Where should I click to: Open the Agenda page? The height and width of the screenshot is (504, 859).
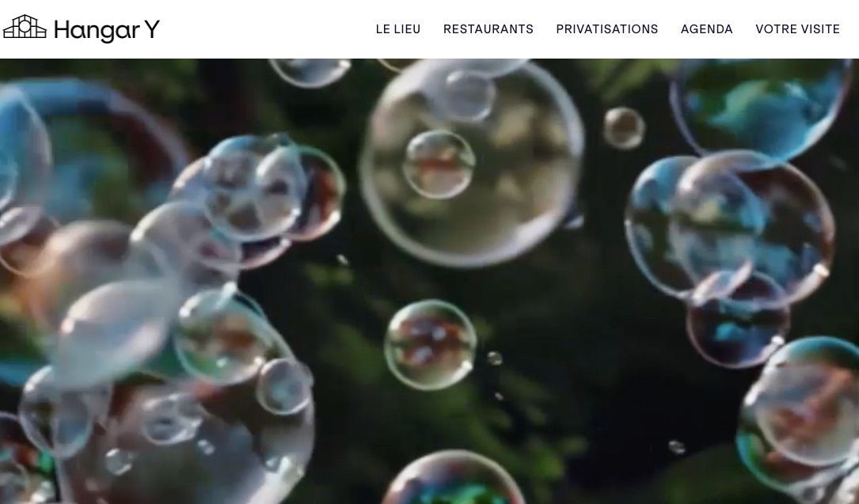[707, 29]
